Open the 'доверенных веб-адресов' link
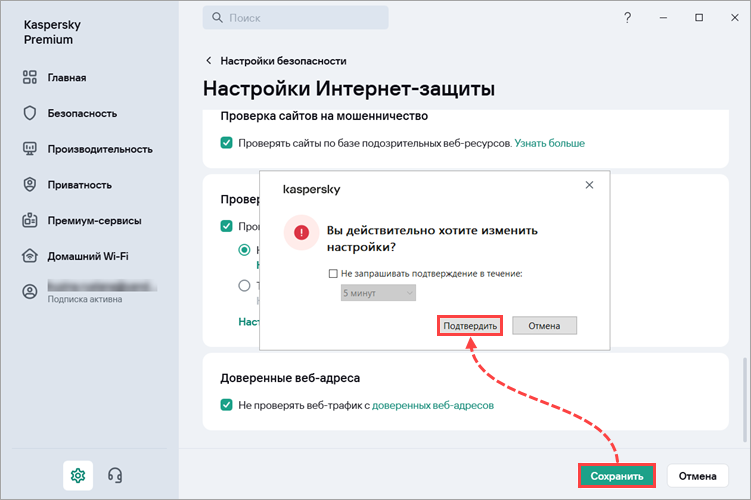This screenshot has width=751, height=500. click(x=432, y=405)
